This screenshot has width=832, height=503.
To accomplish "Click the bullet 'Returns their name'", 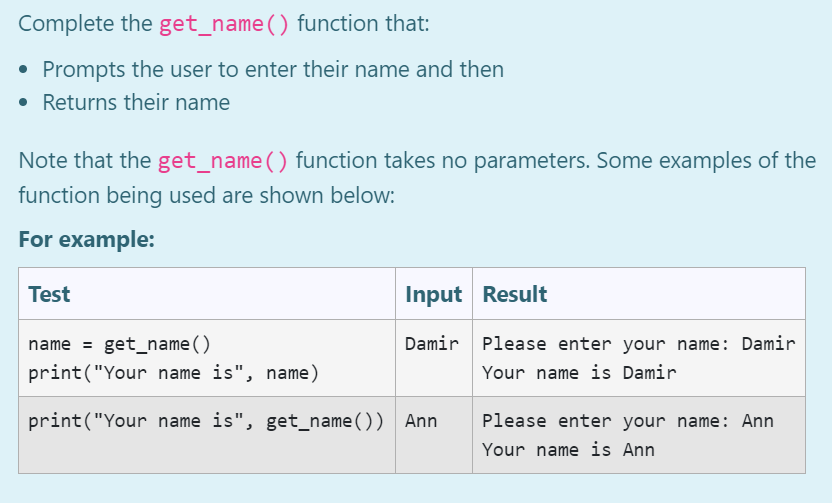I will click(136, 102).
